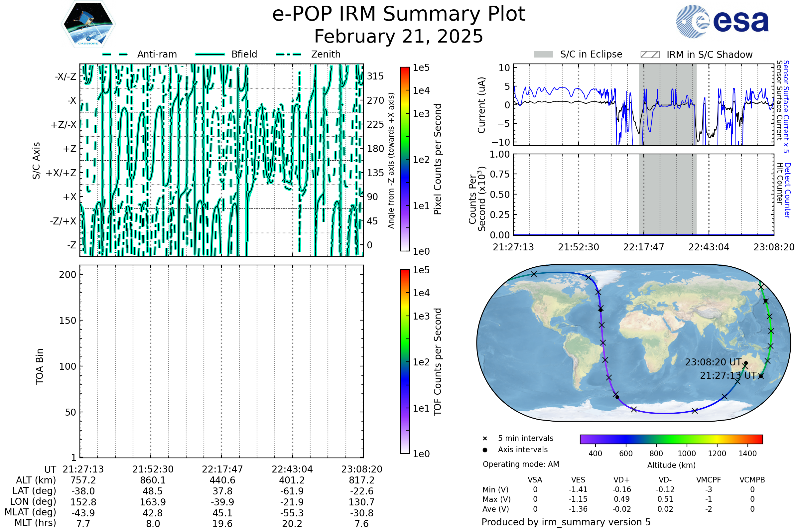Screen dimensions: 798x532
Task: Click the S/C in Eclipse gray legend patch
Action: 543,55
